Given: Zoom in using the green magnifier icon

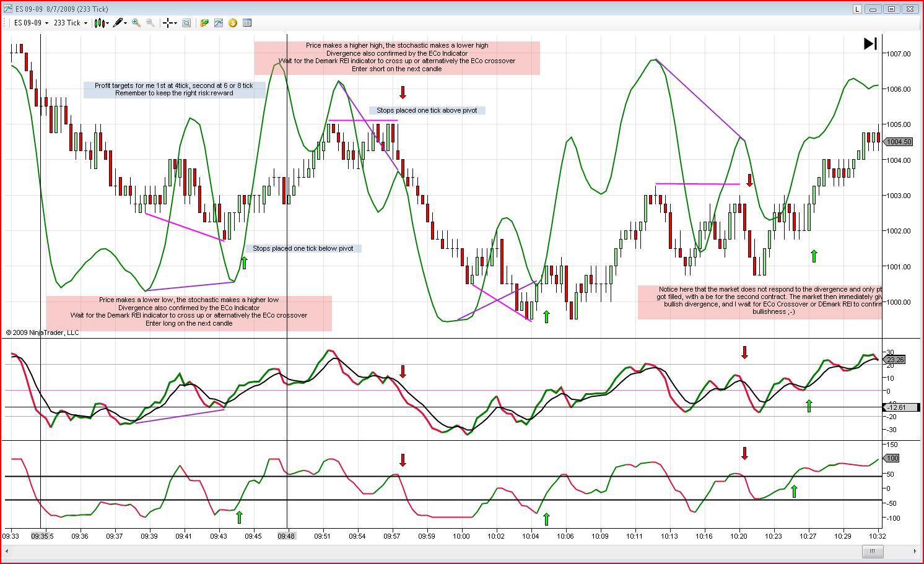Looking at the screenshot, I should [136, 23].
